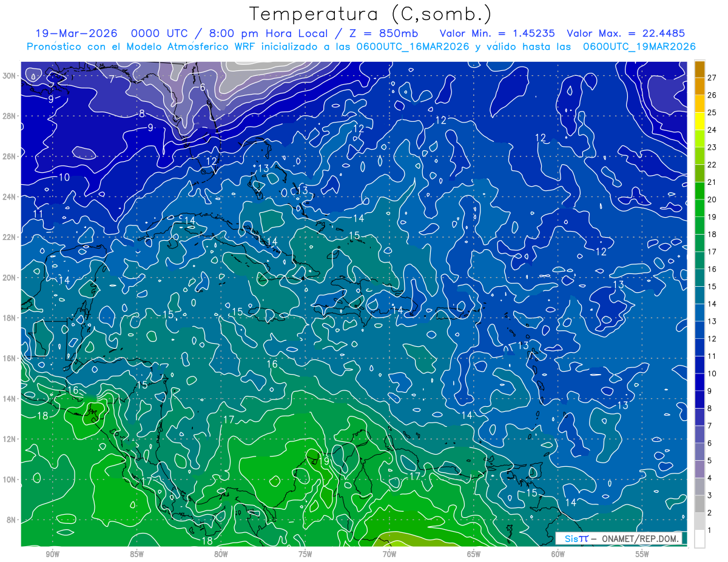Click the '25' label on the color scale
This screenshot has height=562, width=728.
click(x=712, y=112)
